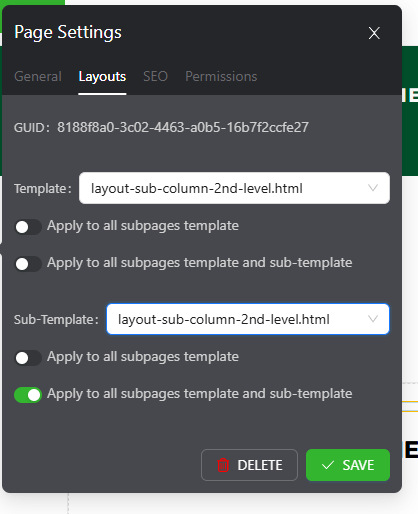The width and height of the screenshot is (418, 514).
Task: Save the page settings
Action: tap(348, 465)
